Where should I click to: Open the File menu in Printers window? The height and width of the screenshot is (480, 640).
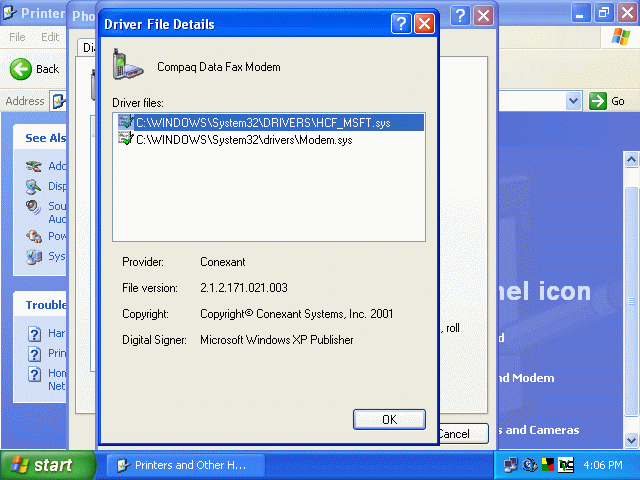point(17,37)
